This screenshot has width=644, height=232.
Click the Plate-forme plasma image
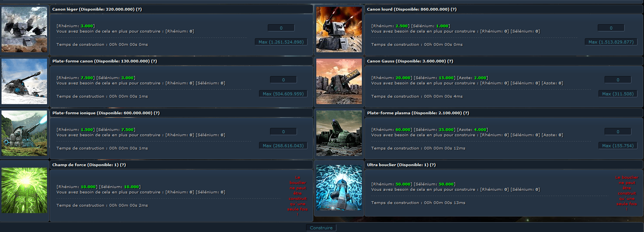(x=339, y=133)
